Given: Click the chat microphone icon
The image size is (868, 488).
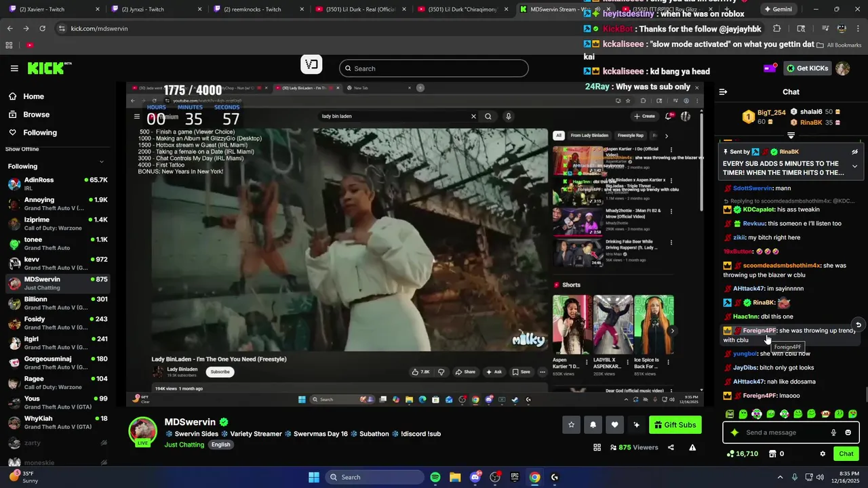Looking at the screenshot, I should click(833, 432).
